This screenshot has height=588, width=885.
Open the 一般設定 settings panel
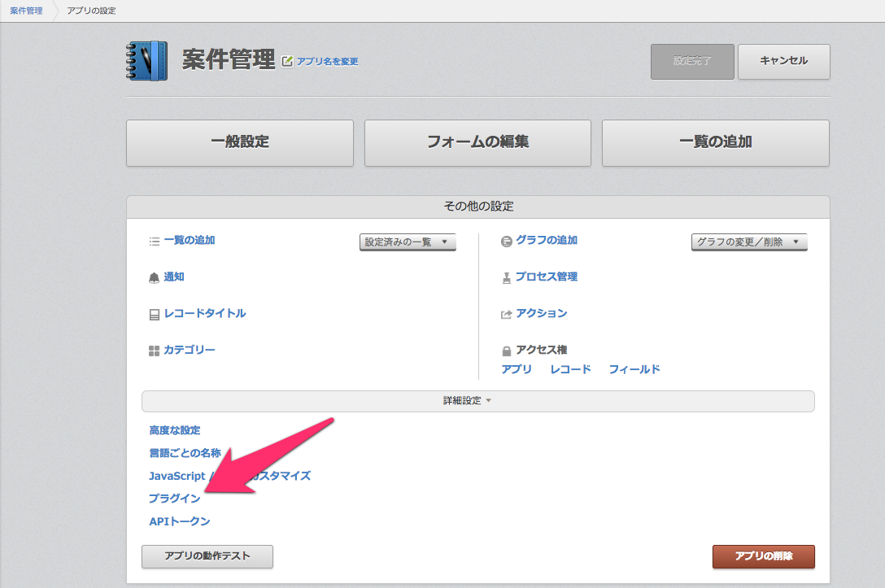(x=240, y=142)
